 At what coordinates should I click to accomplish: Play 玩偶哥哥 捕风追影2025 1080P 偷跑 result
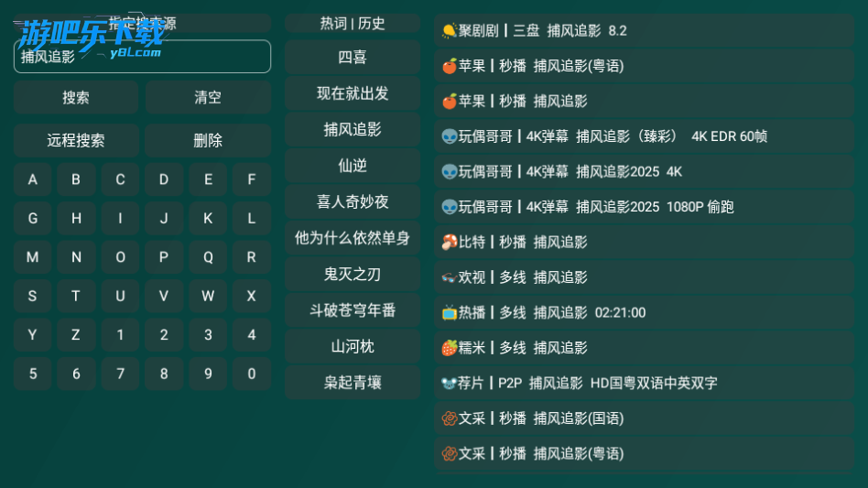(644, 207)
